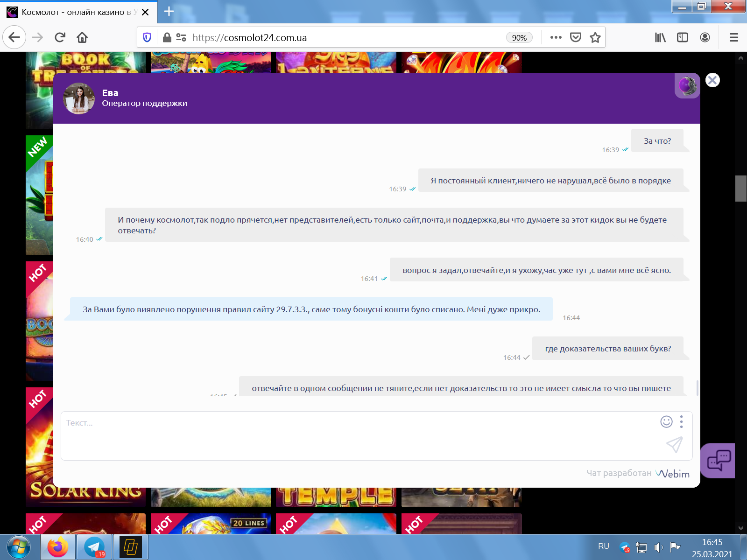The height and width of the screenshot is (560, 747).
Task: Click the cosmolot24.com.ua address bar
Action: (345, 38)
